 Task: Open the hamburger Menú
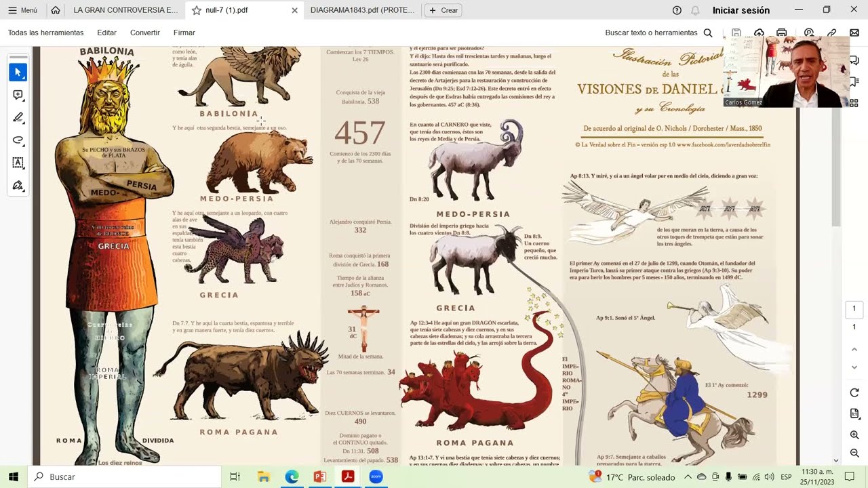(22, 10)
